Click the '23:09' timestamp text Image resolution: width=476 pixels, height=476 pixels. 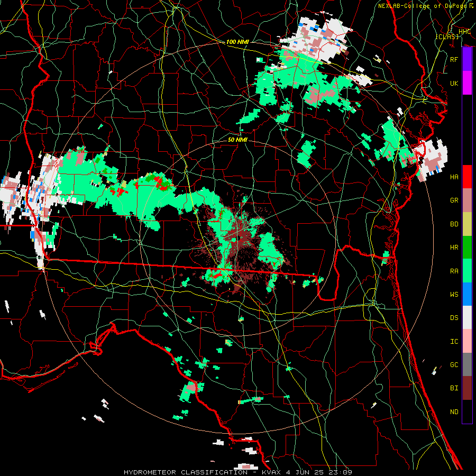point(341,472)
